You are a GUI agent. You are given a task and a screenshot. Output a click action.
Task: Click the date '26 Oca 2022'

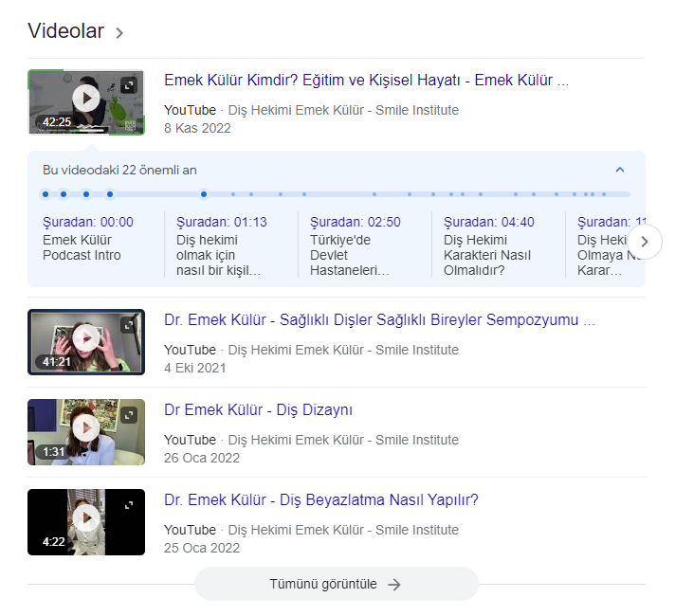click(x=202, y=458)
